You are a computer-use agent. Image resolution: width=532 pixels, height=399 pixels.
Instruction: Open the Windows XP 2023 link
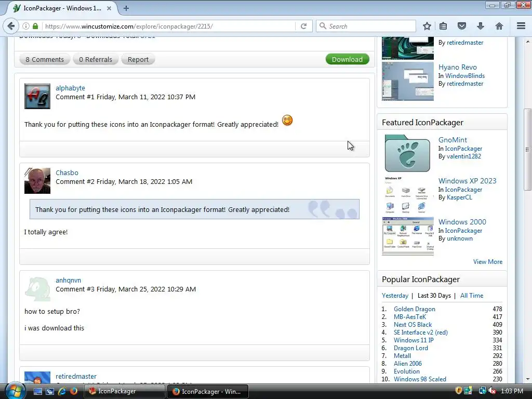(x=467, y=181)
